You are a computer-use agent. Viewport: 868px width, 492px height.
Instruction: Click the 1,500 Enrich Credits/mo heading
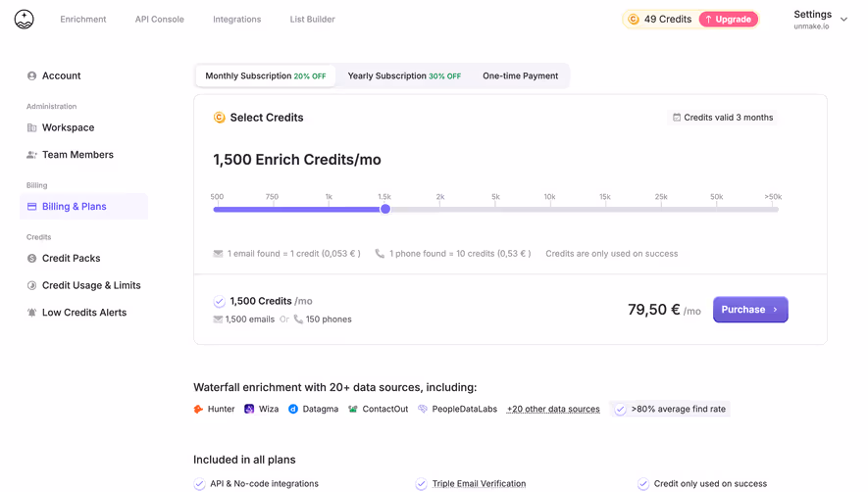[297, 160]
